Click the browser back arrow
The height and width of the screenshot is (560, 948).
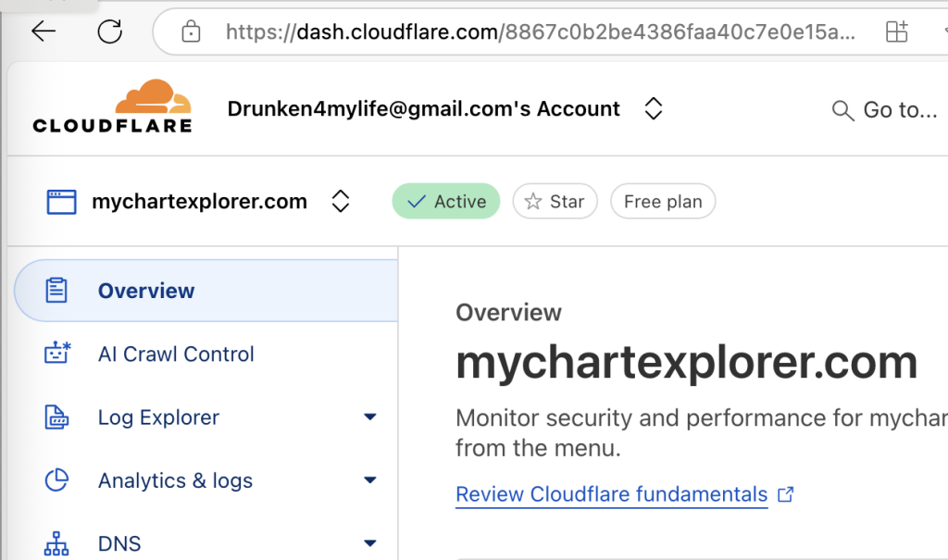point(44,31)
